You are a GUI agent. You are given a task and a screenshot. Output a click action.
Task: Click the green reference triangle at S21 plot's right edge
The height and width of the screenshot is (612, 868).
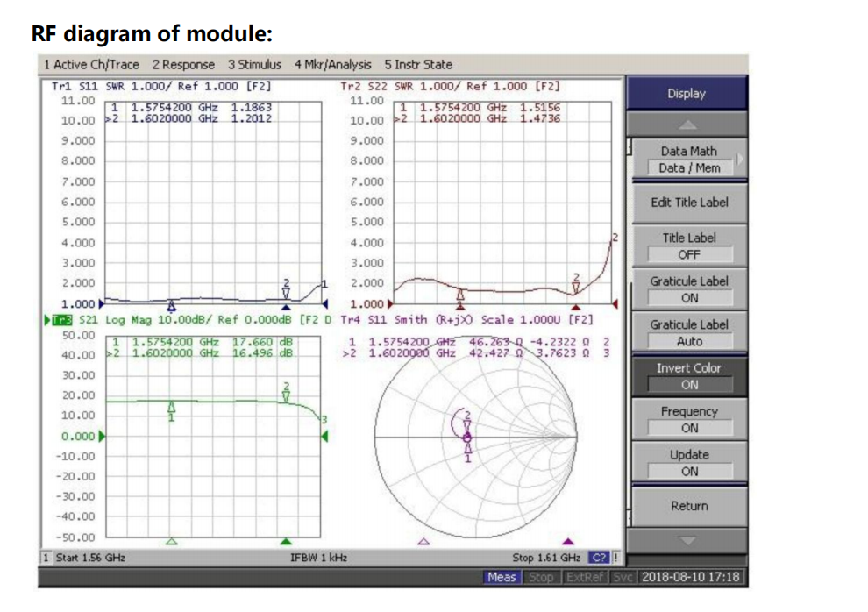(x=325, y=436)
